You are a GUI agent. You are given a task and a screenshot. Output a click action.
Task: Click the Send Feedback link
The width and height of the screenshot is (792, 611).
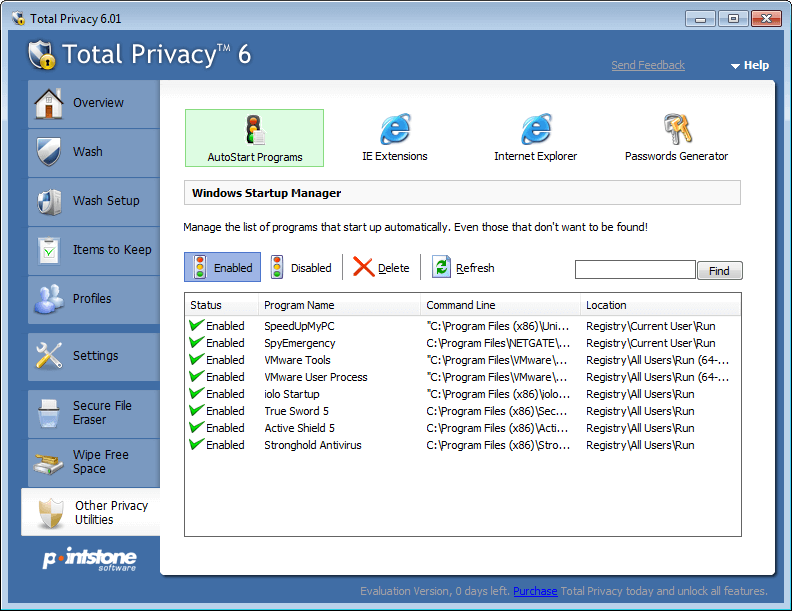tap(648, 65)
